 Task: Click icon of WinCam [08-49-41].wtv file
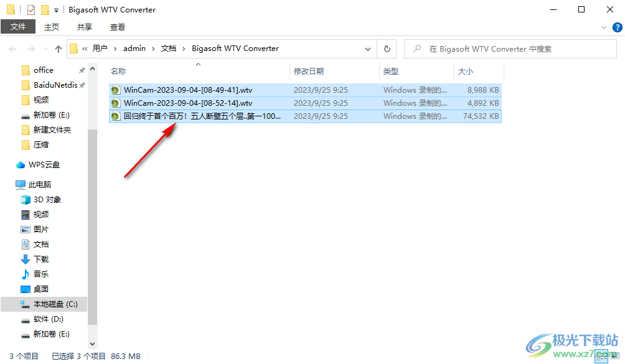116,90
